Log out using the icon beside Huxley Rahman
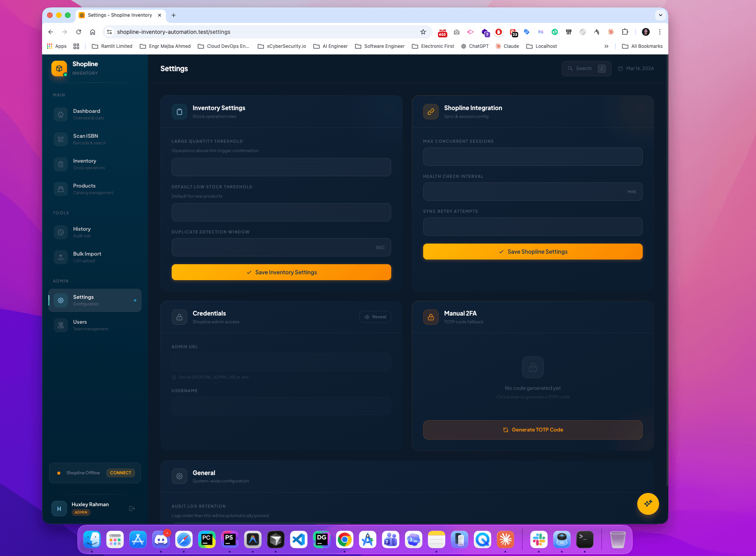This screenshot has width=756, height=556. pyautogui.click(x=132, y=508)
